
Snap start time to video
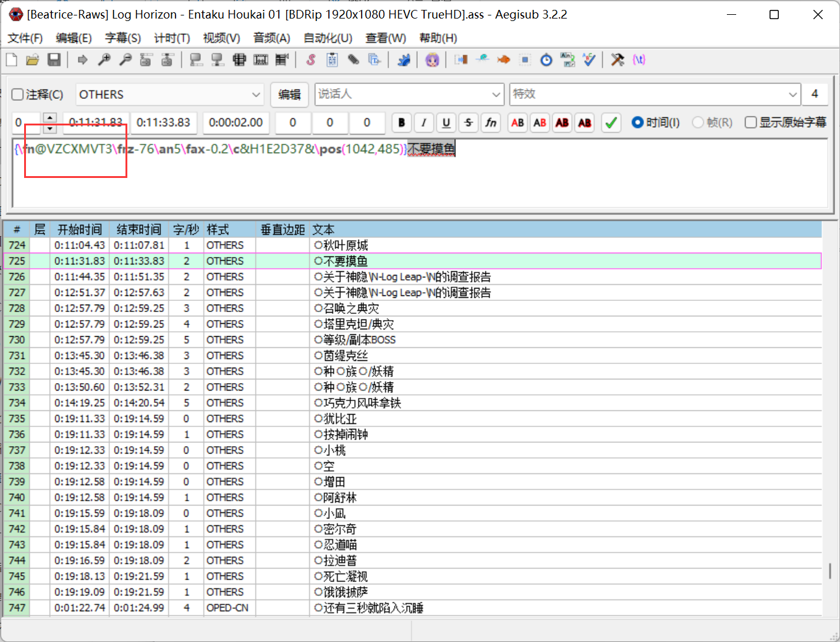click(196, 60)
